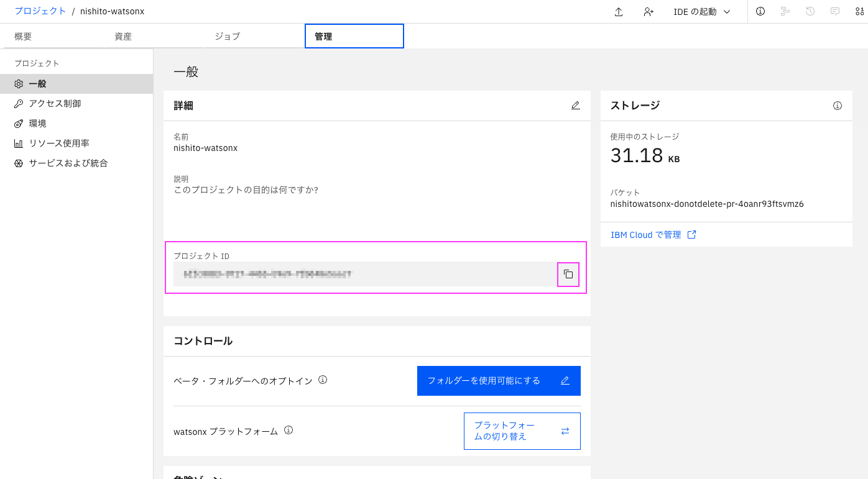Open 環境 in the sidebar

pyautogui.click(x=76, y=124)
